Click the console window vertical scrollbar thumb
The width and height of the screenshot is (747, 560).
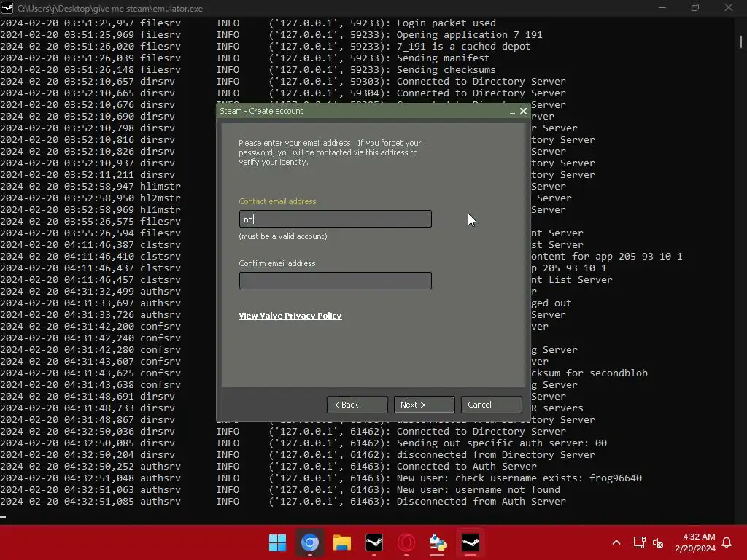[741, 42]
